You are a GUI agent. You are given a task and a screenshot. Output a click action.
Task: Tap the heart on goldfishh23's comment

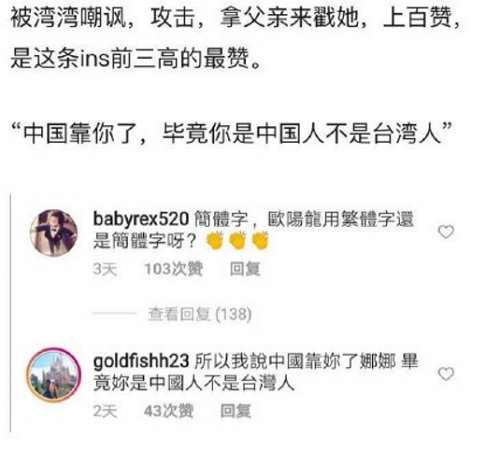click(446, 374)
